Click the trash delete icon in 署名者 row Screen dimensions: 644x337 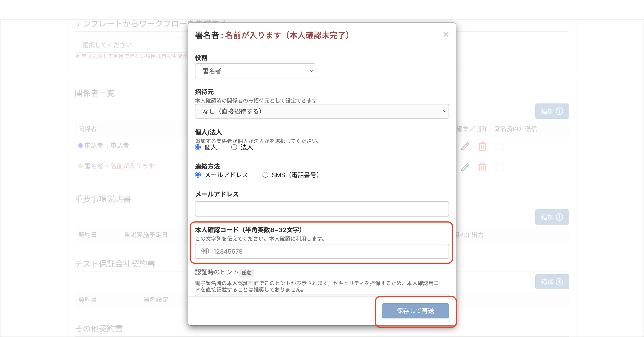point(482,167)
